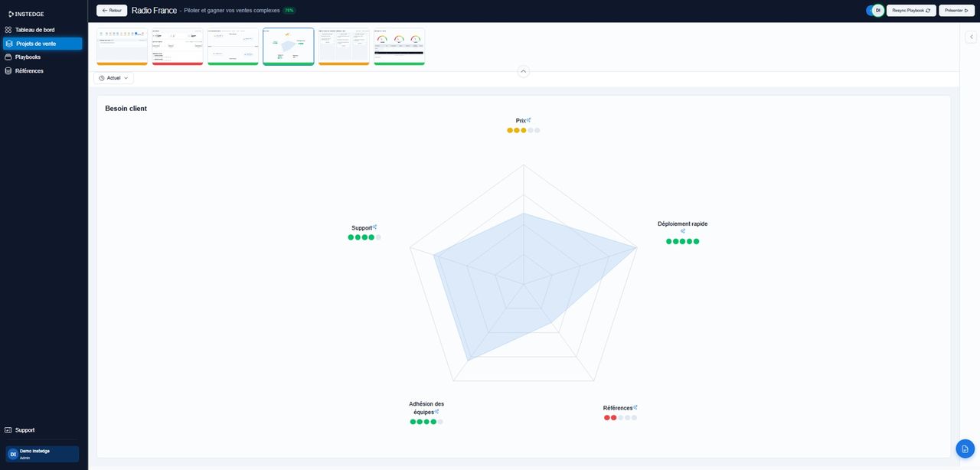Click the icon under Déploiement rapide
The height and width of the screenshot is (470, 980).
point(682,231)
